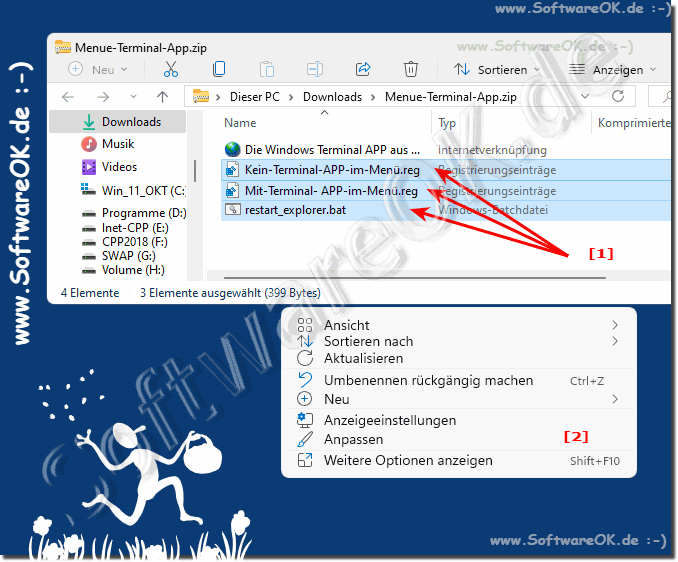Image resolution: width=678 pixels, height=562 pixels.
Task: Go back with the left arrow
Action: tap(68, 97)
